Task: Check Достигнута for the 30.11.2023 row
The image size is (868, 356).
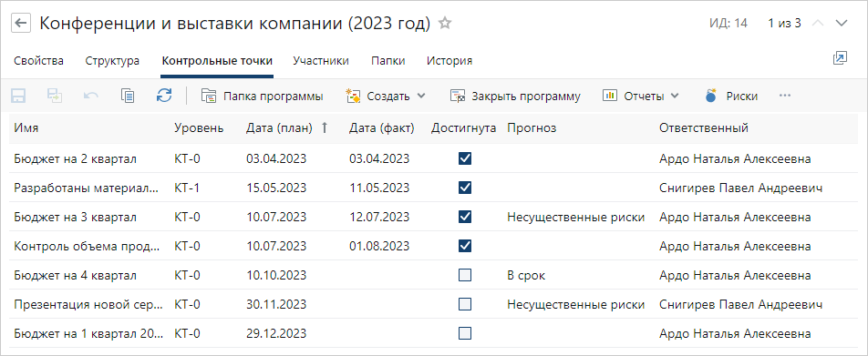Action: 465,304
